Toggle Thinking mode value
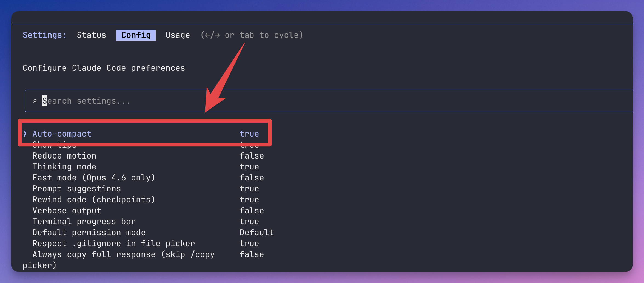Viewport: 644px width, 283px height. coord(249,167)
